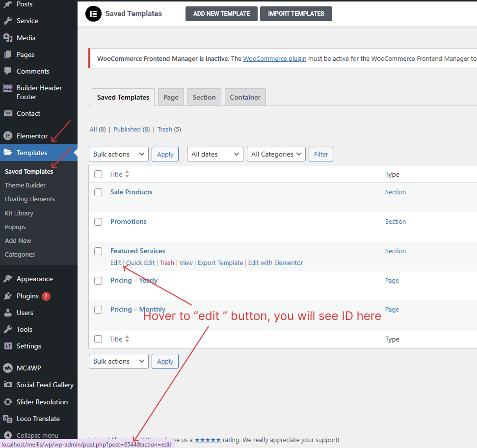Switch to the Section tab

click(204, 97)
